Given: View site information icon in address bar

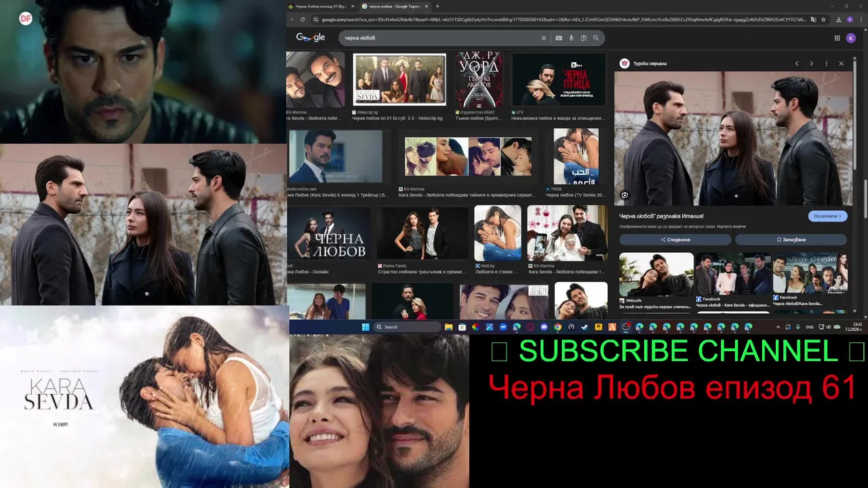Looking at the screenshot, I should [x=316, y=20].
